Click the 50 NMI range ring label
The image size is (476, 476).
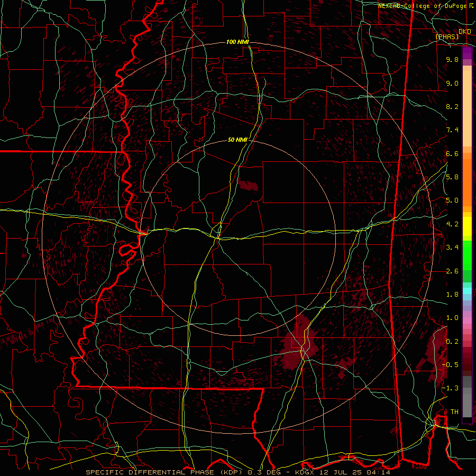pos(237,140)
